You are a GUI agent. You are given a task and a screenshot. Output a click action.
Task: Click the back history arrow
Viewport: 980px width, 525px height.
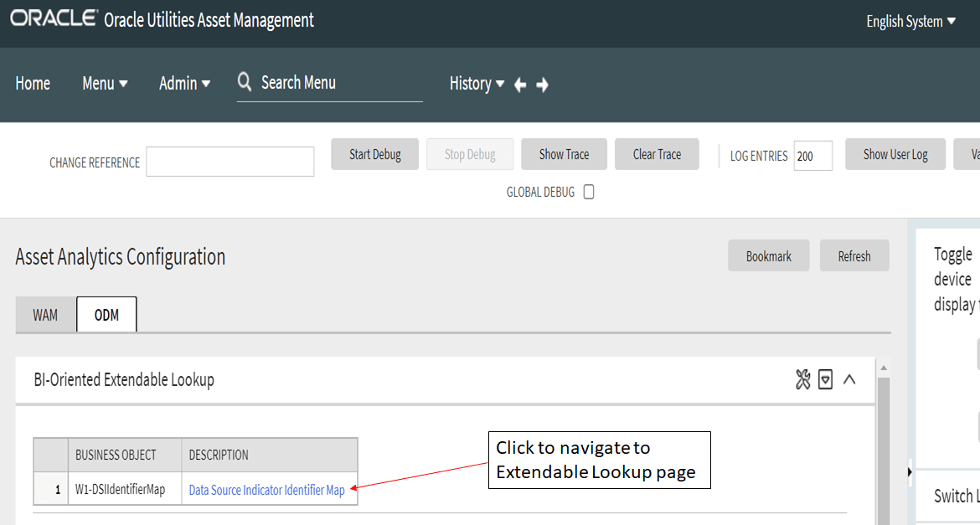tap(519, 84)
